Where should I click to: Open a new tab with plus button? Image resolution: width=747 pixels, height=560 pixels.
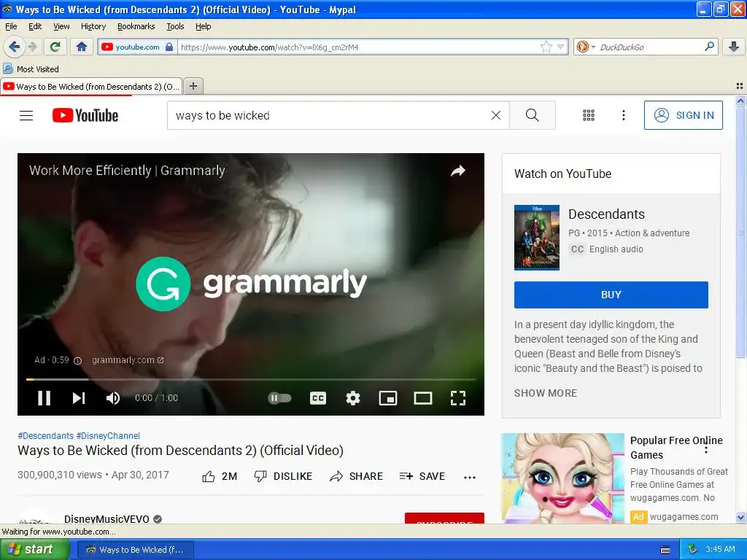tap(193, 86)
